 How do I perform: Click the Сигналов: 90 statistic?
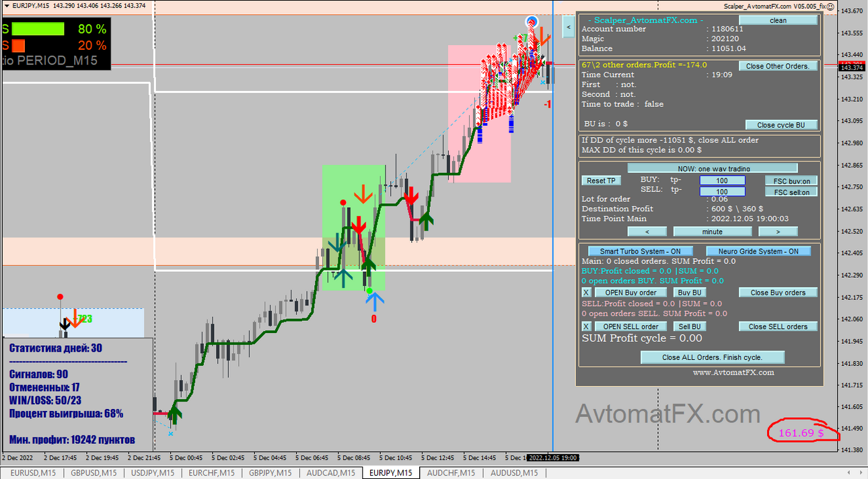pyautogui.click(x=38, y=374)
